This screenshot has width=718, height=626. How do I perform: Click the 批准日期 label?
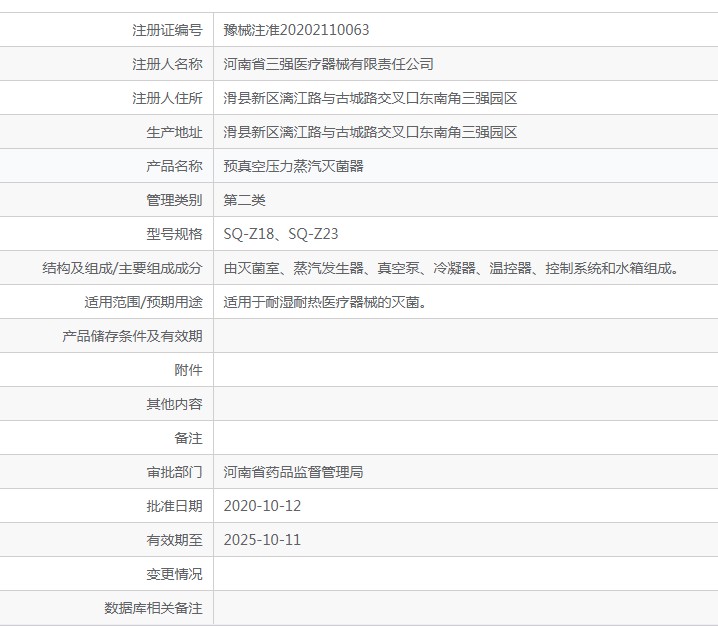(174, 506)
